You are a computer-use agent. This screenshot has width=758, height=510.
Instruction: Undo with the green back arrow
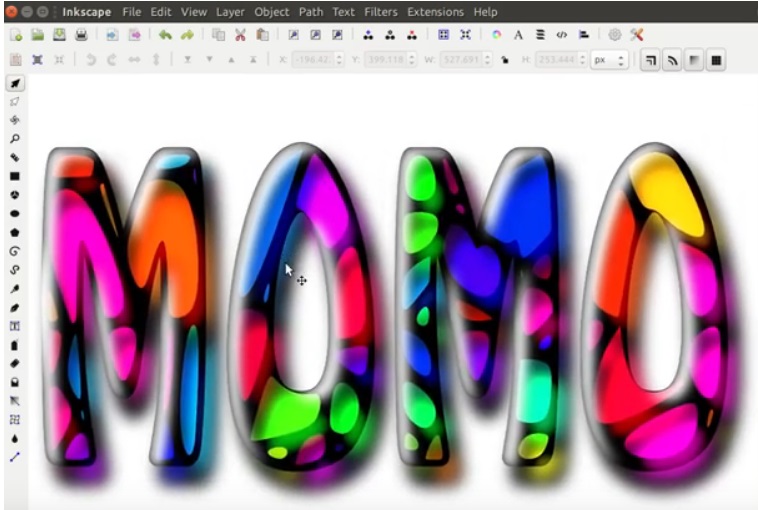click(x=165, y=35)
